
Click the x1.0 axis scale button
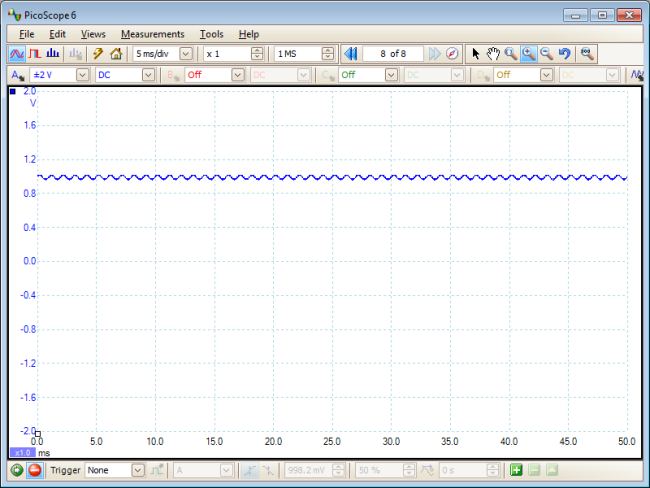(22, 452)
